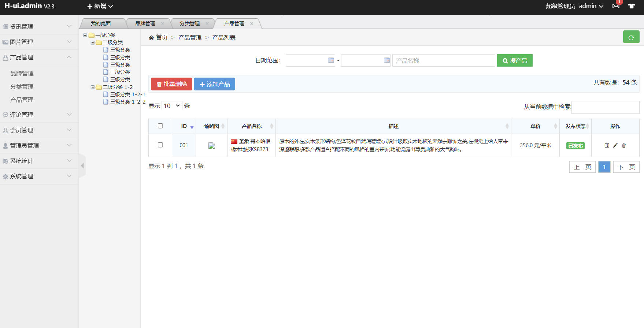644x328 pixels.
Task: Click the skin change t-shirt icon
Action: coord(632,6)
